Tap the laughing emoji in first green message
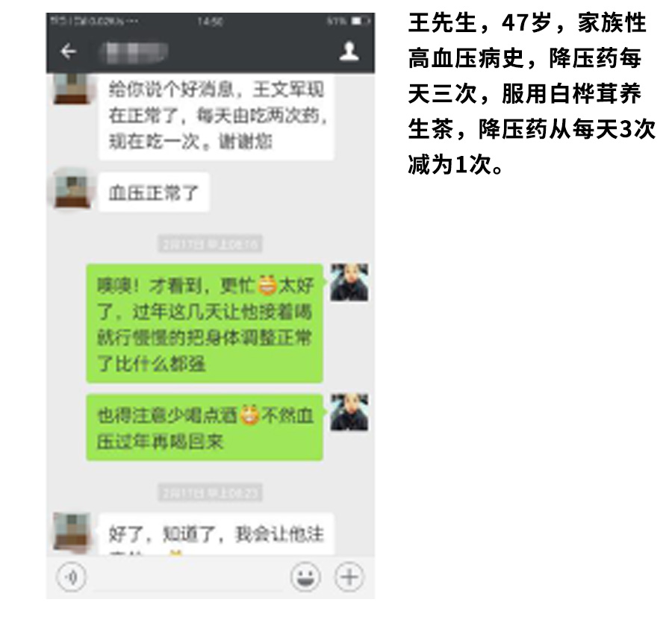Image resolution: width=672 pixels, height=623 pixels. click(267, 286)
